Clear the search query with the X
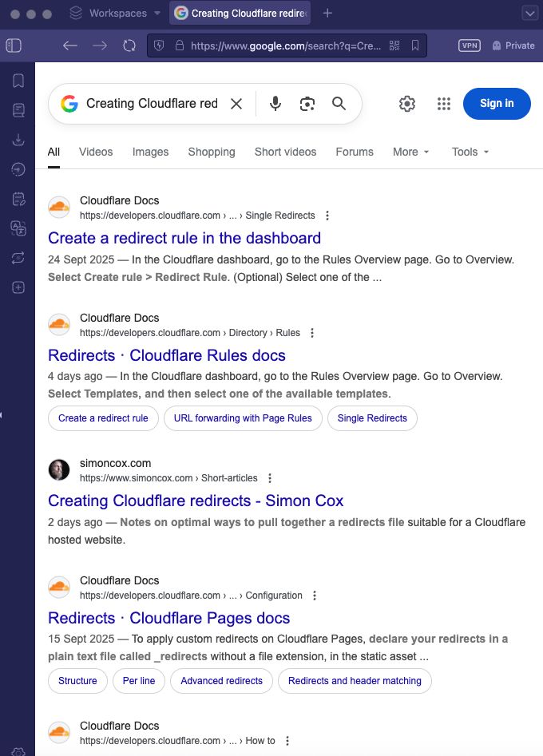 click(x=236, y=103)
